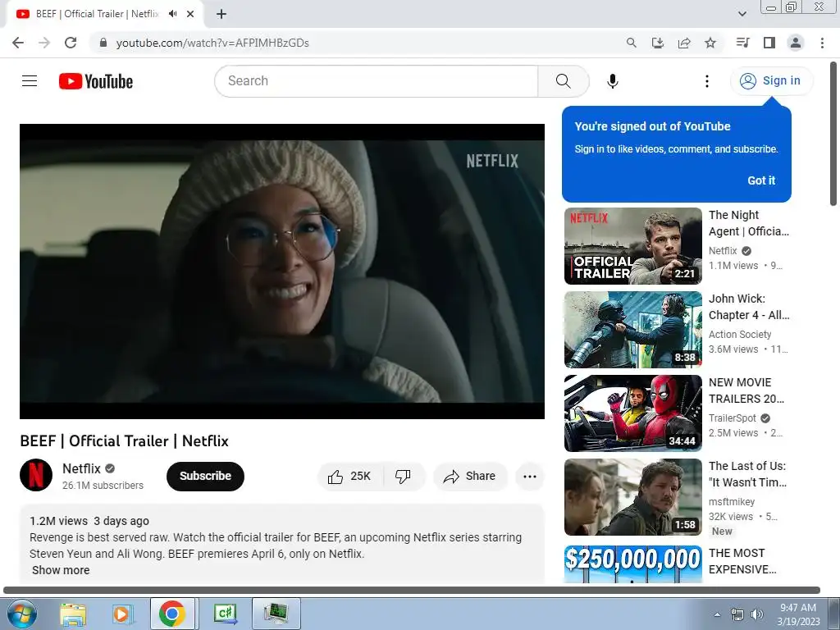Open the C# app on taskbar
This screenshot has height=630, width=840.
point(225,614)
